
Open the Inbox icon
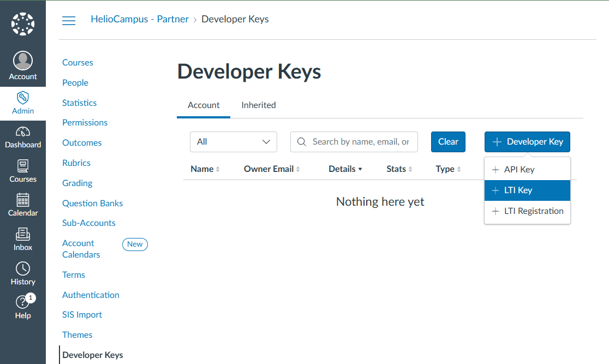tap(23, 235)
